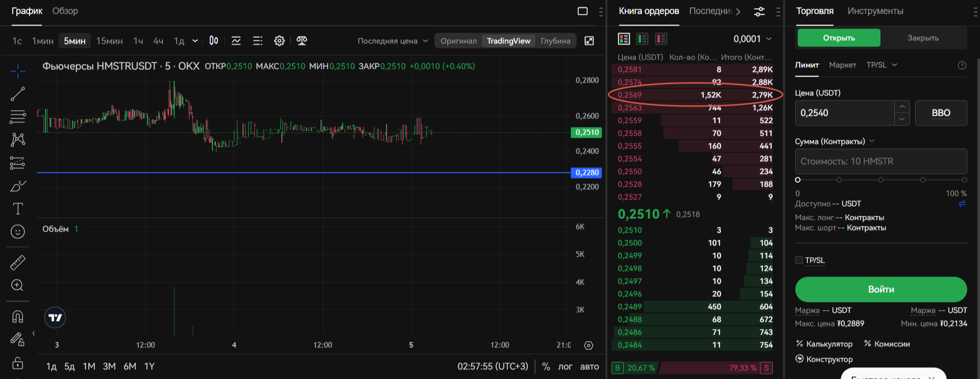
Task: Toggle the magnet snap mode
Action: click(17, 317)
